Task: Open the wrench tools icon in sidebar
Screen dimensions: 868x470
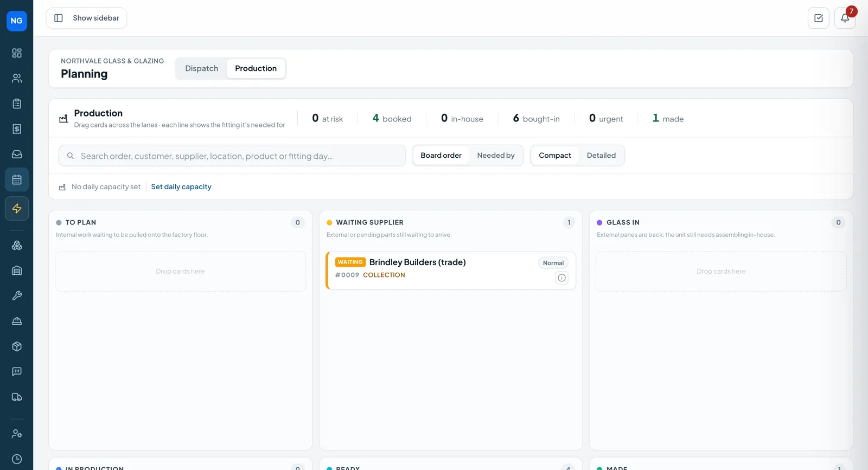Action: point(17,296)
